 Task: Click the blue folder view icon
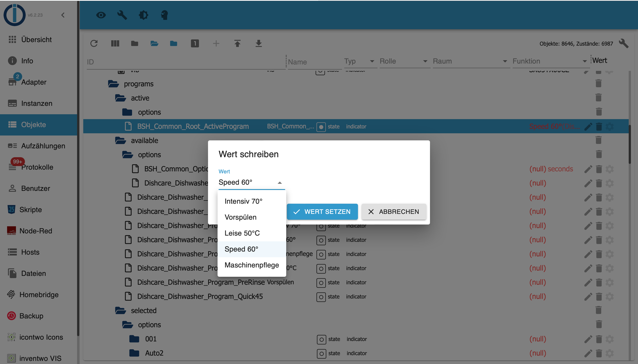coord(174,43)
